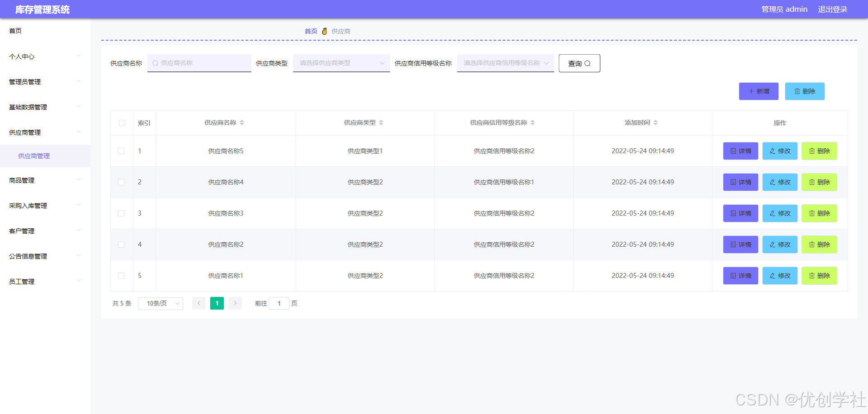Viewport: 868px width, 414px height.
Task: Open details for 供应商名称2 row
Action: (741, 245)
